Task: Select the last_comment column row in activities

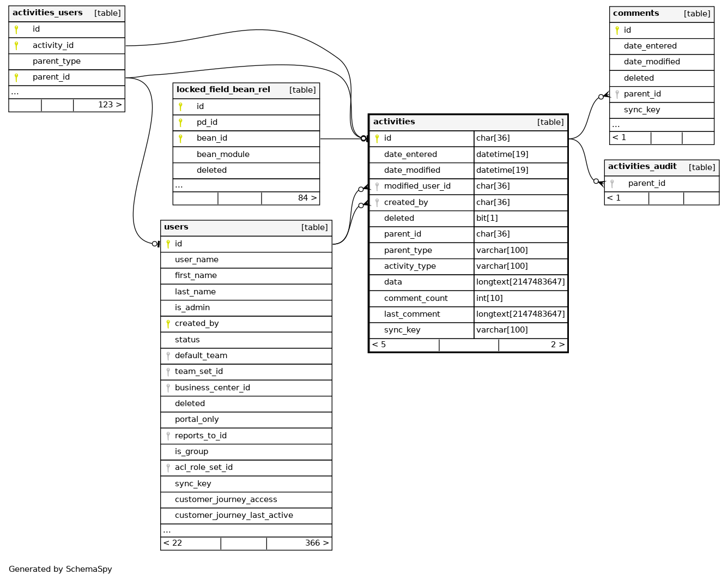Action: 412,315
